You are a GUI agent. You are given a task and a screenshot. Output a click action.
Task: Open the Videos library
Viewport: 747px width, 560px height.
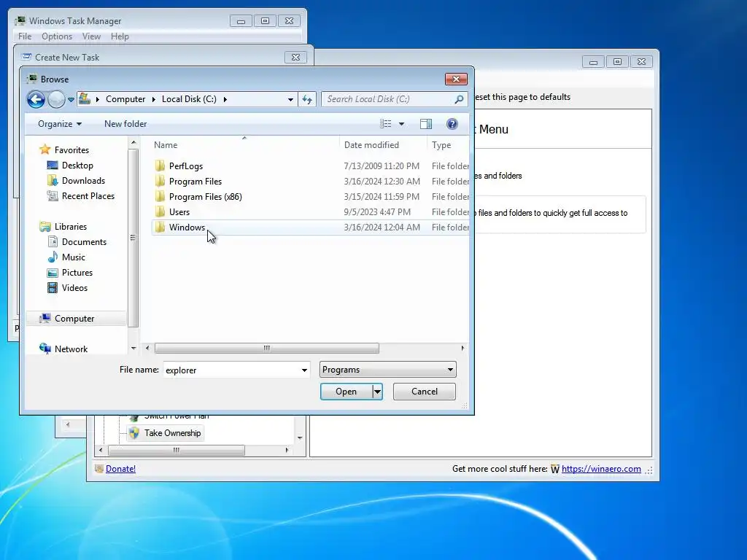coord(74,287)
